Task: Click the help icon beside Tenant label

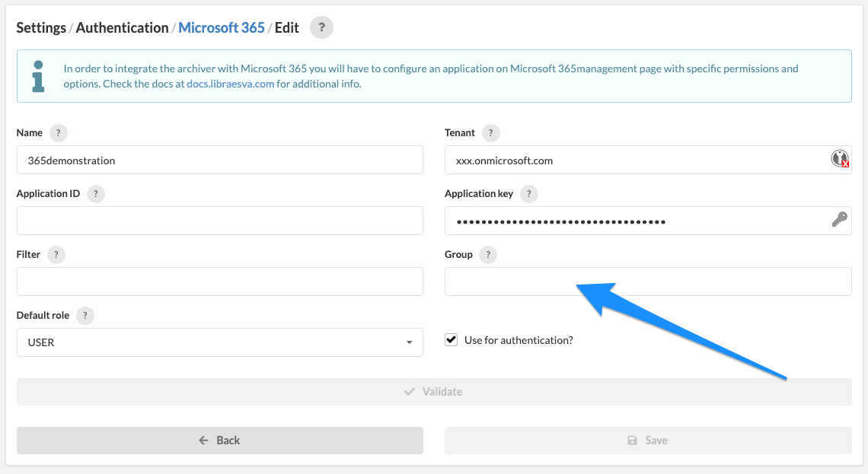Action: click(490, 132)
